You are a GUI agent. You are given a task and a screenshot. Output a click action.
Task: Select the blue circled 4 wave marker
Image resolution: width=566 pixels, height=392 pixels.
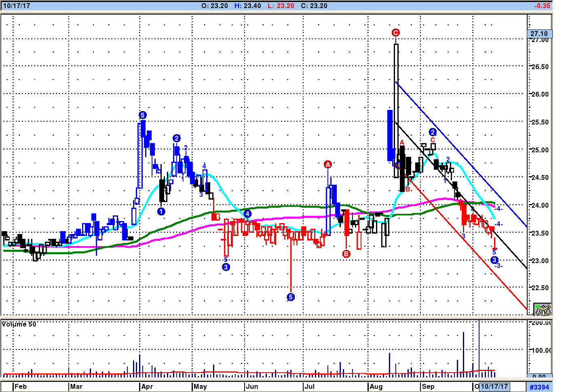click(x=247, y=214)
